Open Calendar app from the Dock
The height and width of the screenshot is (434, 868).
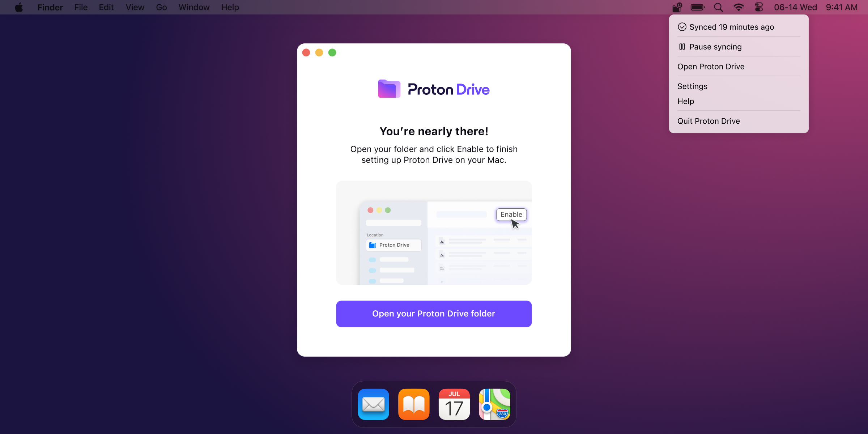pyautogui.click(x=454, y=404)
